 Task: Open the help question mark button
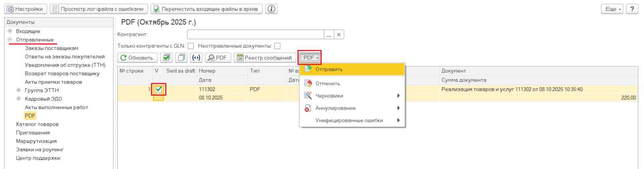632,9
